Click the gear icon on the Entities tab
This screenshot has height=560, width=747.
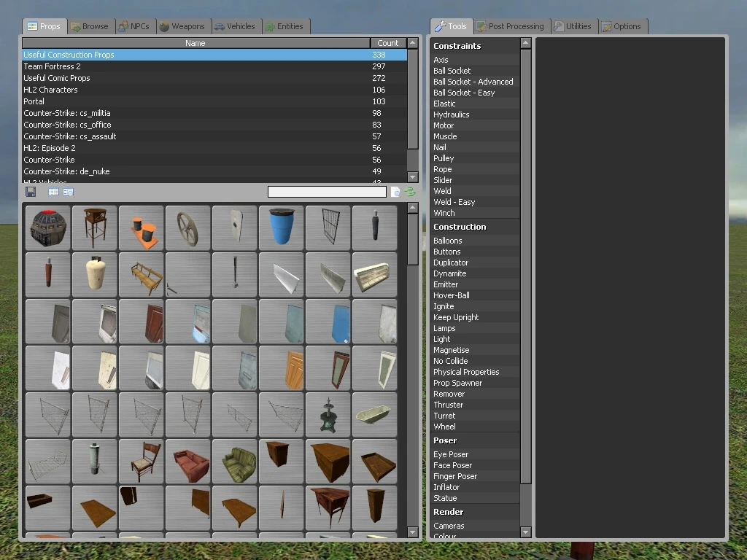pos(270,26)
